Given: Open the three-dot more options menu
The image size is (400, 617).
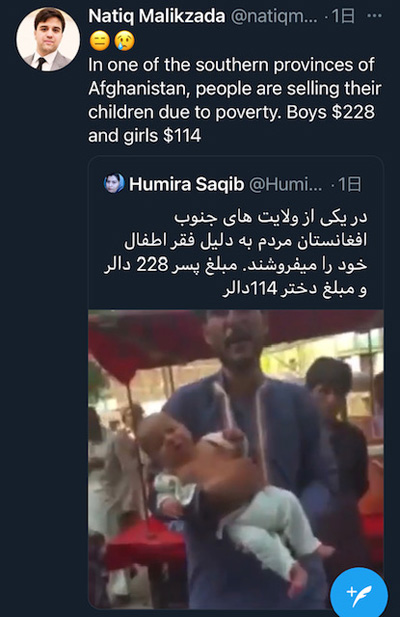Looking at the screenshot, I should pos(374,16).
